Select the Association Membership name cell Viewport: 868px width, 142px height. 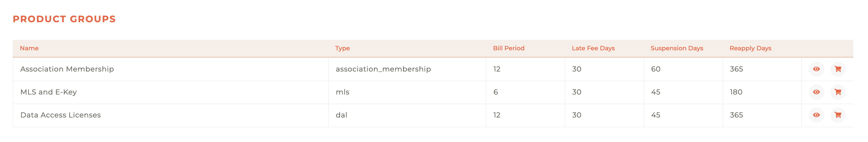[170, 69]
